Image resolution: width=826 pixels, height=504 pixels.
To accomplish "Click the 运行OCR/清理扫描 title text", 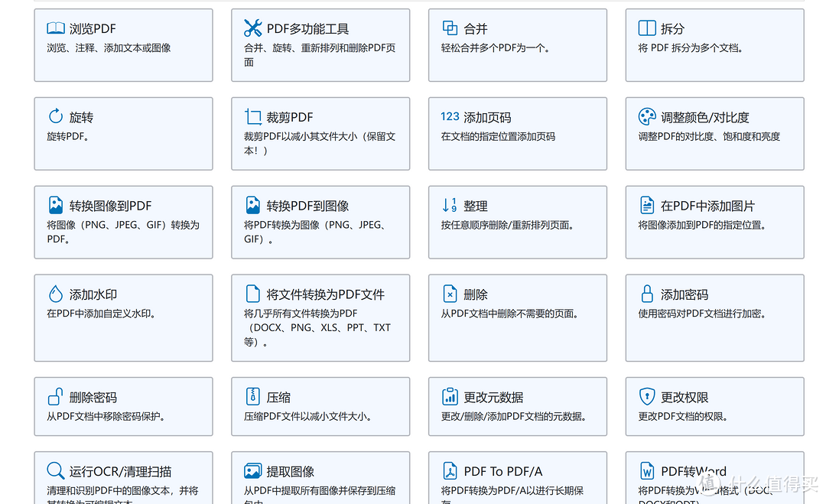I will [121, 471].
